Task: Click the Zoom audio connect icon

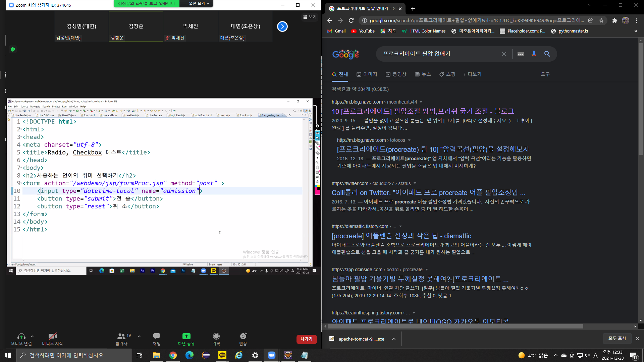Action: pyautogui.click(x=21, y=336)
